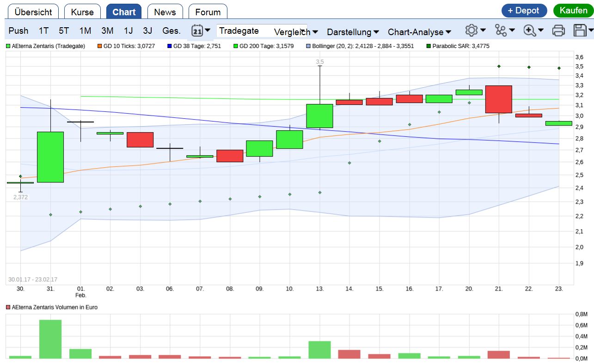Screen dimensions: 594x364
Task: Click the red volume bar for 14.
Action: coord(349,354)
